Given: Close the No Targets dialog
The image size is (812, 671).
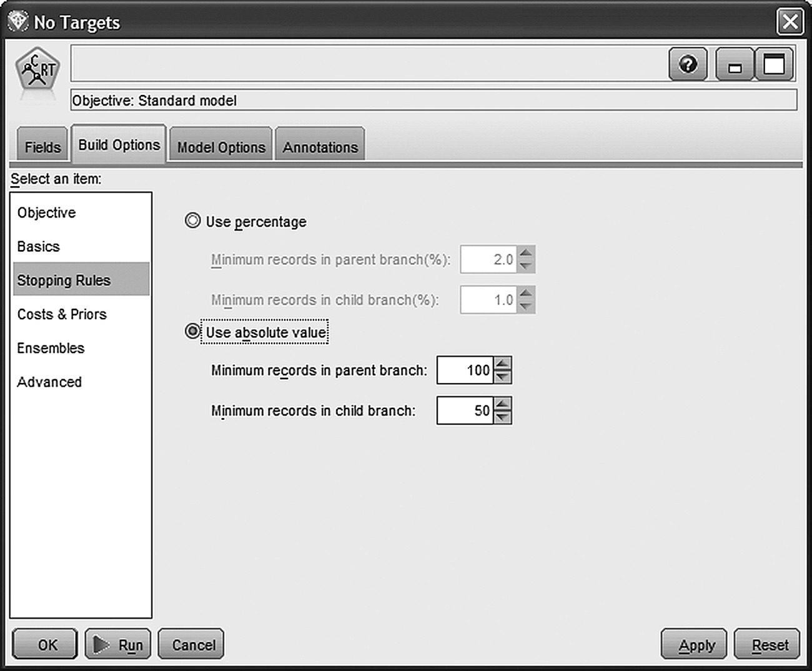Looking at the screenshot, I should 790,22.
